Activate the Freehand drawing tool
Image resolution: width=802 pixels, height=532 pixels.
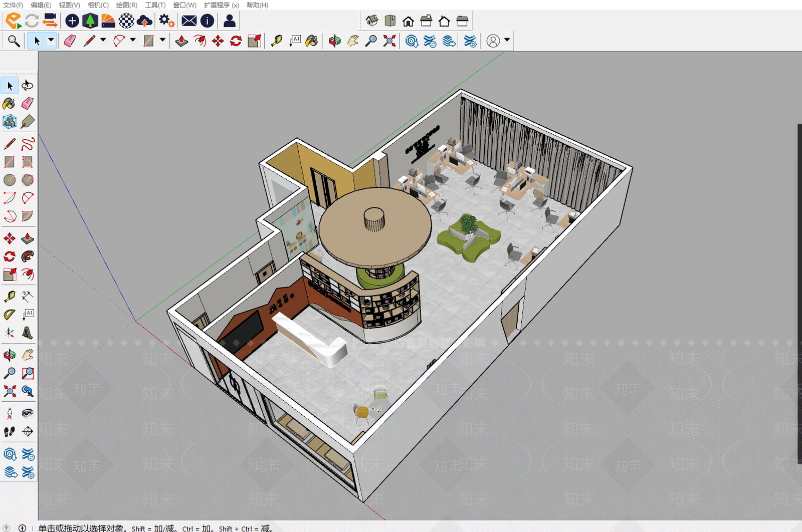(x=28, y=144)
